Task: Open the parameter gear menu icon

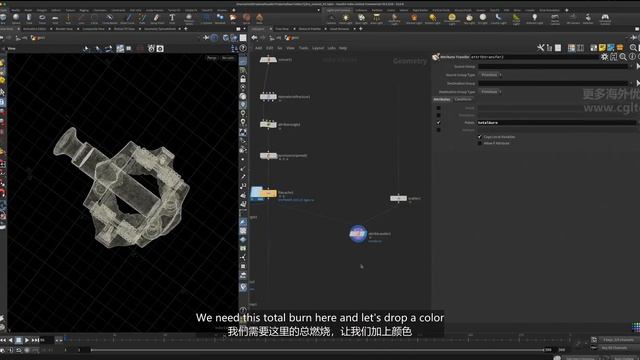Action: 604,57
